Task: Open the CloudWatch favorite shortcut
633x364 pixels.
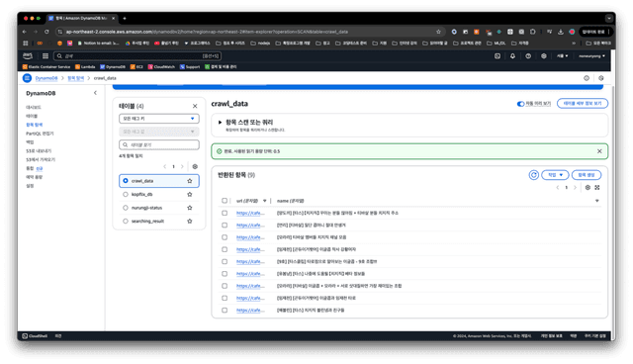Action: point(161,66)
